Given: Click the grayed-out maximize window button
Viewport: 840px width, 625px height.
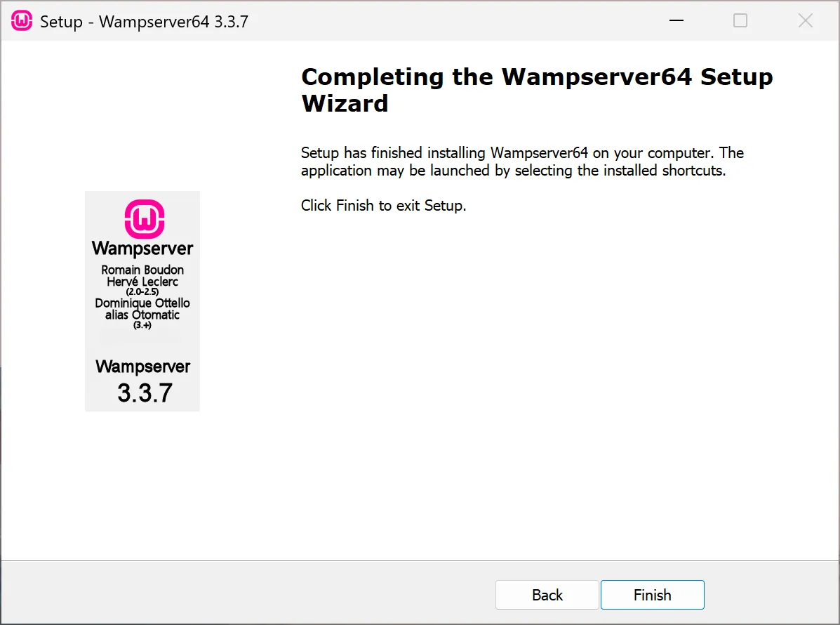Looking at the screenshot, I should 740,20.
